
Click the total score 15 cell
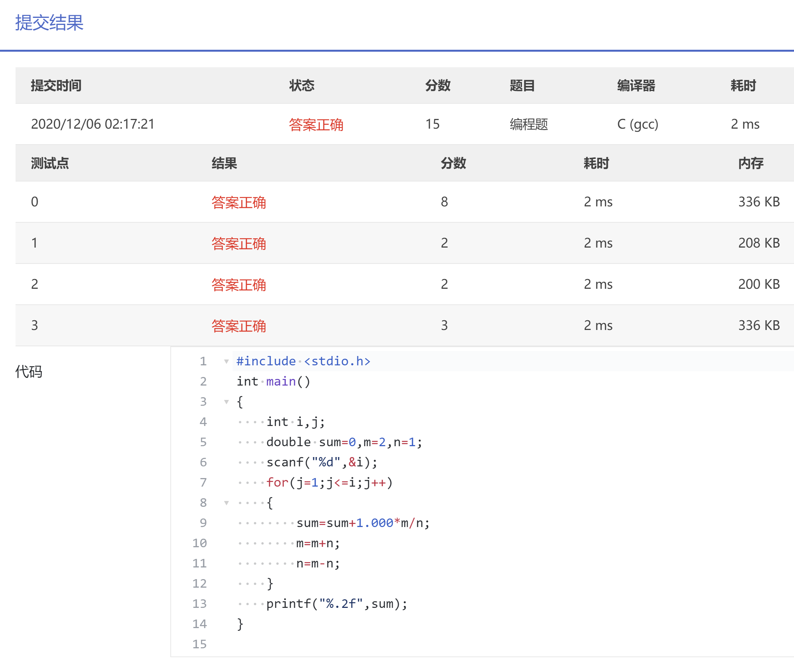tap(432, 124)
